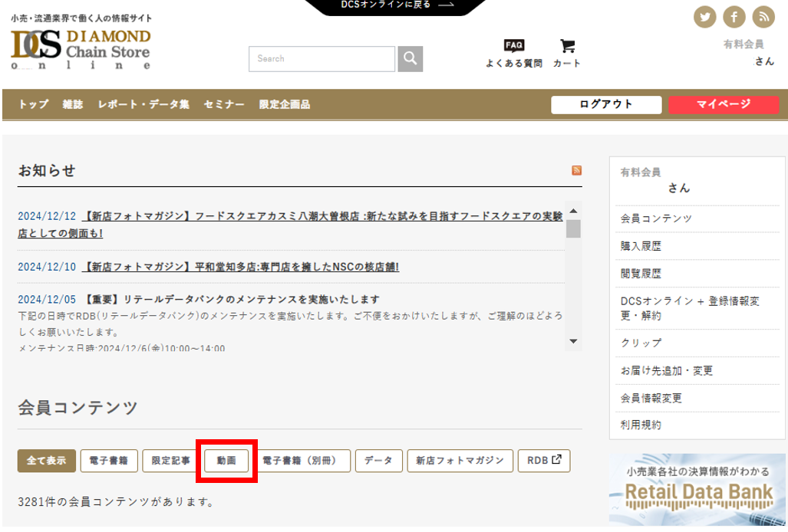Click the ログアウト button
788x532 pixels.
coord(606,105)
